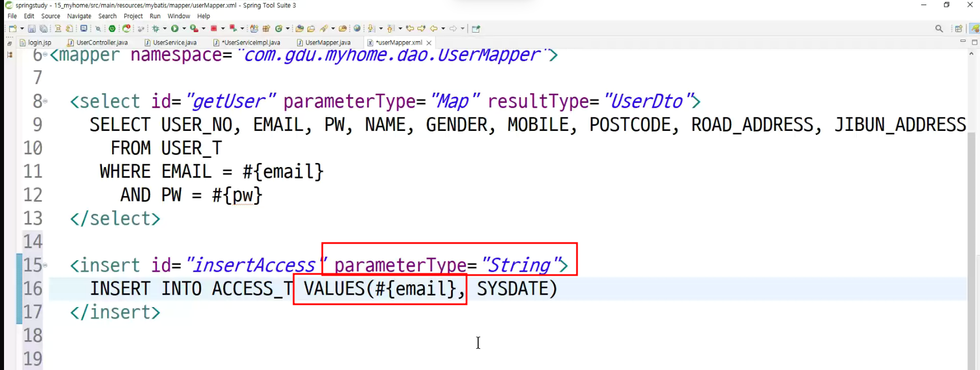Open the Help menu
This screenshot has width=980, height=370.
[x=203, y=16]
